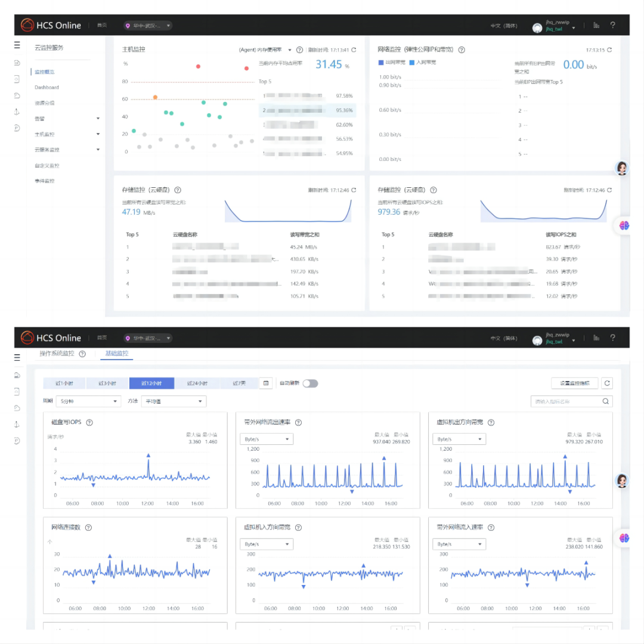Click header question mark on 监控概览 page
This screenshot has width=644, height=644.
(x=612, y=25)
